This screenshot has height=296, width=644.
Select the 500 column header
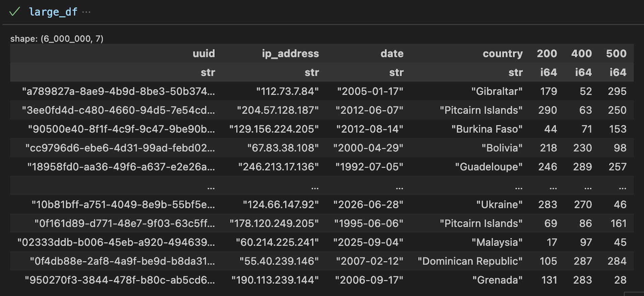tap(616, 53)
